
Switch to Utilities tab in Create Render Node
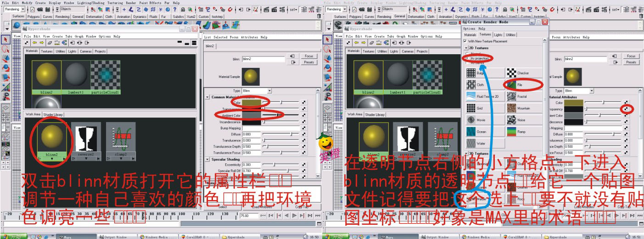pyautogui.click(x=511, y=35)
